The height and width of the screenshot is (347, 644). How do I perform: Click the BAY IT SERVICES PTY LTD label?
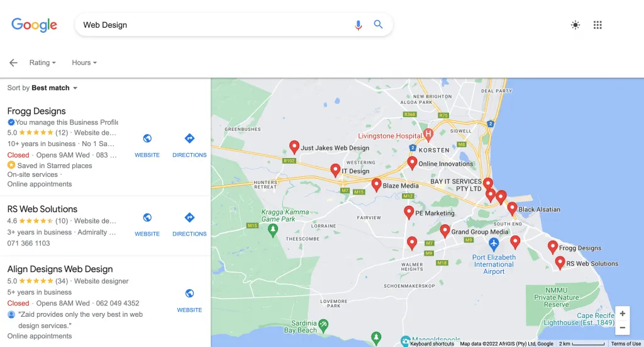[456, 185]
